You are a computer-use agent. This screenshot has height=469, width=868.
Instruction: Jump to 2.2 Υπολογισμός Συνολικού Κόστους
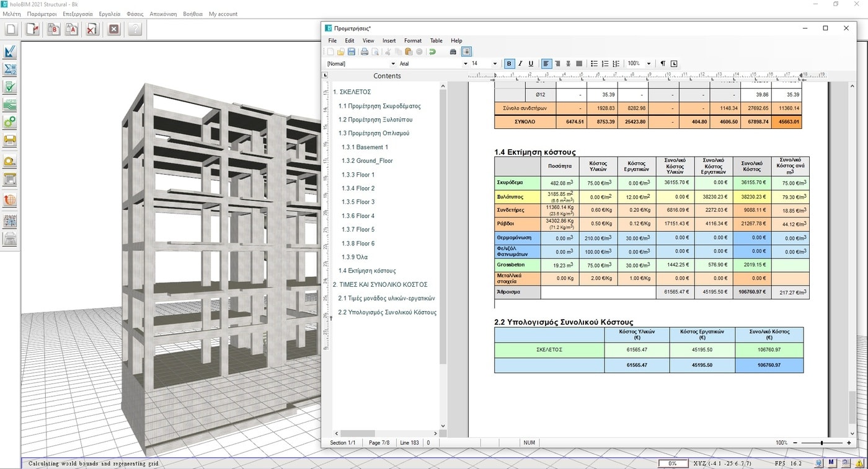tap(387, 312)
